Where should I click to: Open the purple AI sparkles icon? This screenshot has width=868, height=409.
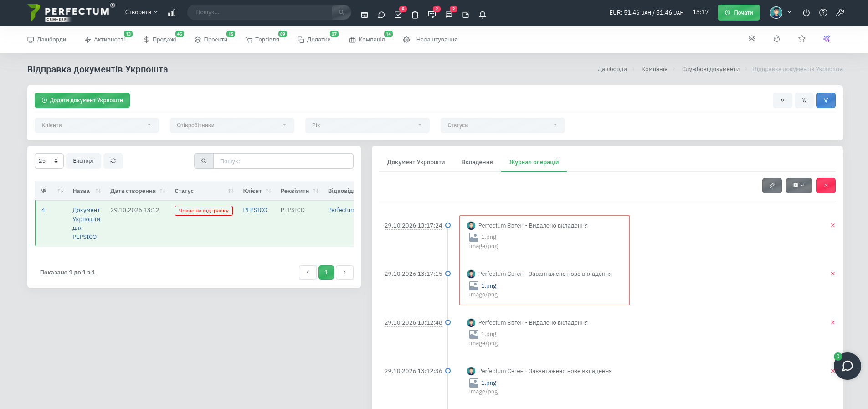pyautogui.click(x=827, y=39)
